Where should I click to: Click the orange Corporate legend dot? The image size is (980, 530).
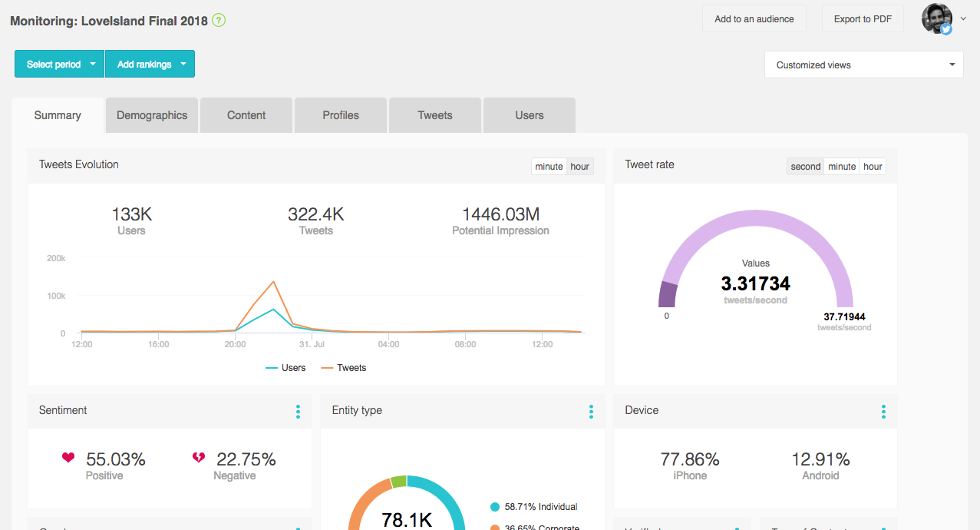(x=495, y=528)
